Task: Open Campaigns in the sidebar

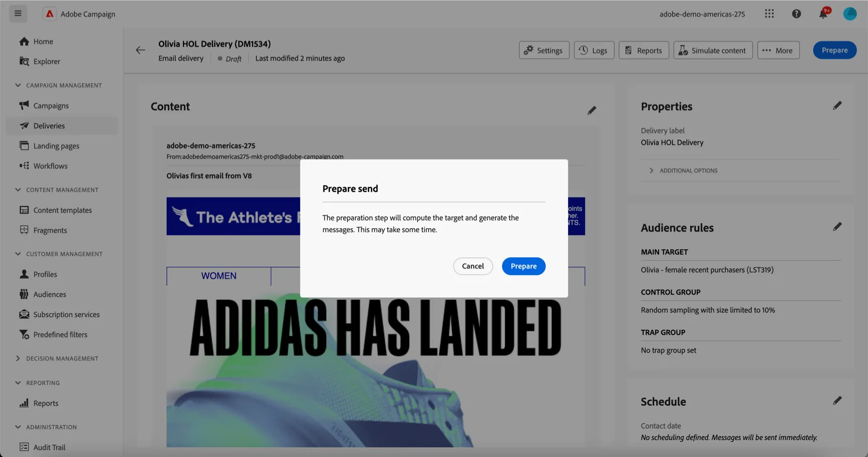Action: coord(62,106)
